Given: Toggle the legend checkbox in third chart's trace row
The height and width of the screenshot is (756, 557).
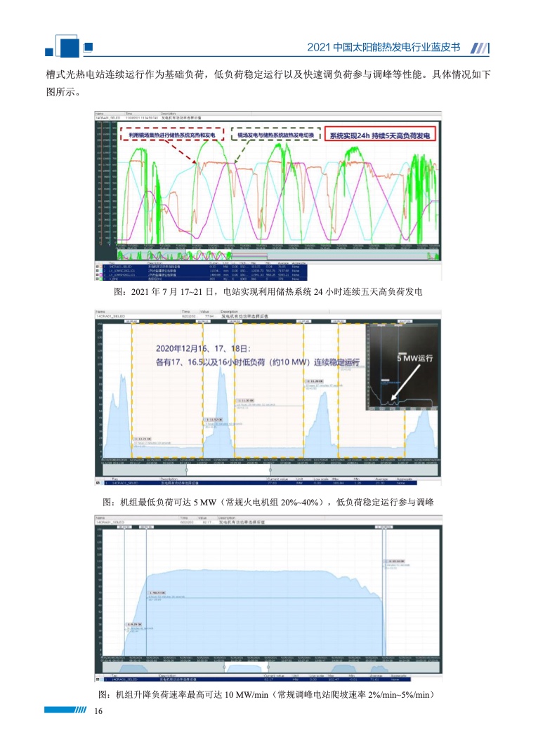Looking at the screenshot, I should [x=97, y=679].
